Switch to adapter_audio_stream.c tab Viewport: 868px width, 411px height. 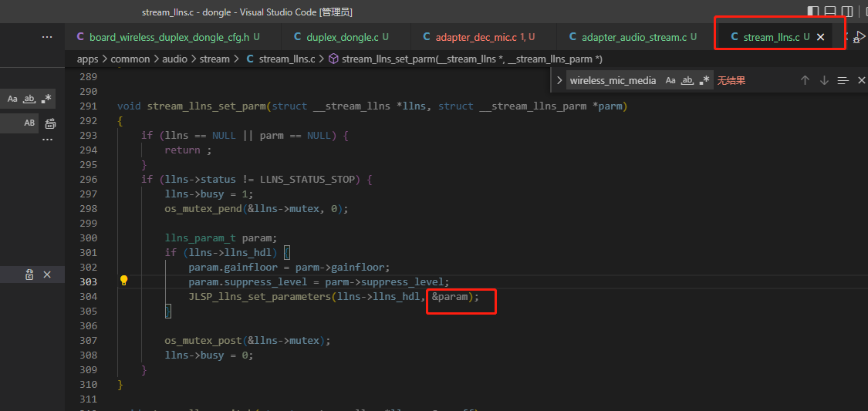(x=633, y=37)
